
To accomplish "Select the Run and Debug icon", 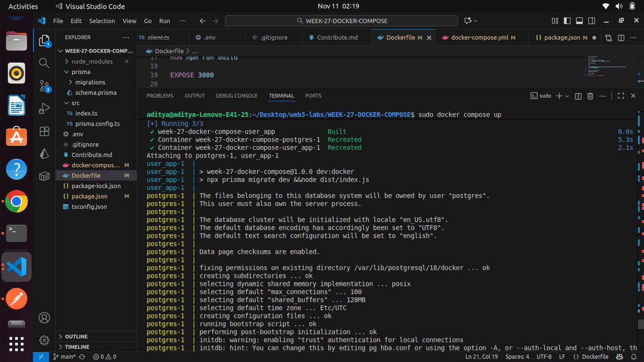I will pyautogui.click(x=44, y=107).
